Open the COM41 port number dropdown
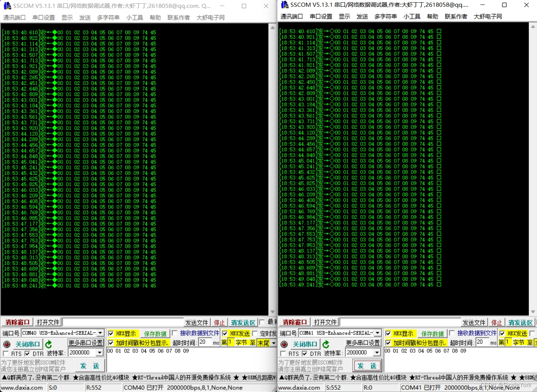The height and width of the screenshot is (392, 537). pyautogui.click(x=378, y=333)
